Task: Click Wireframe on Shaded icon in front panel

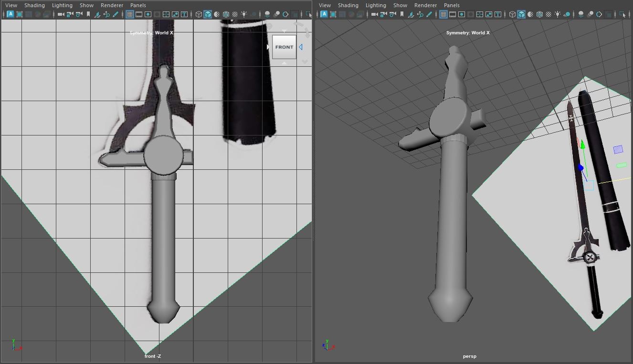Action: [x=227, y=14]
